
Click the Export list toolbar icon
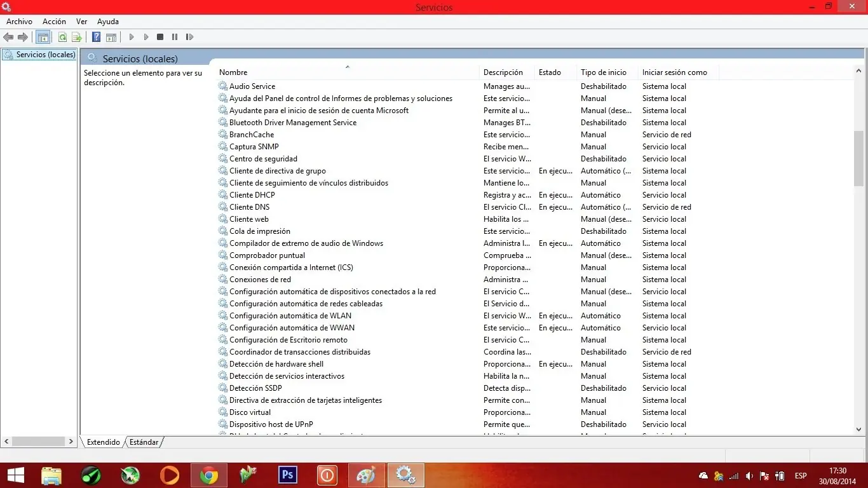click(77, 37)
